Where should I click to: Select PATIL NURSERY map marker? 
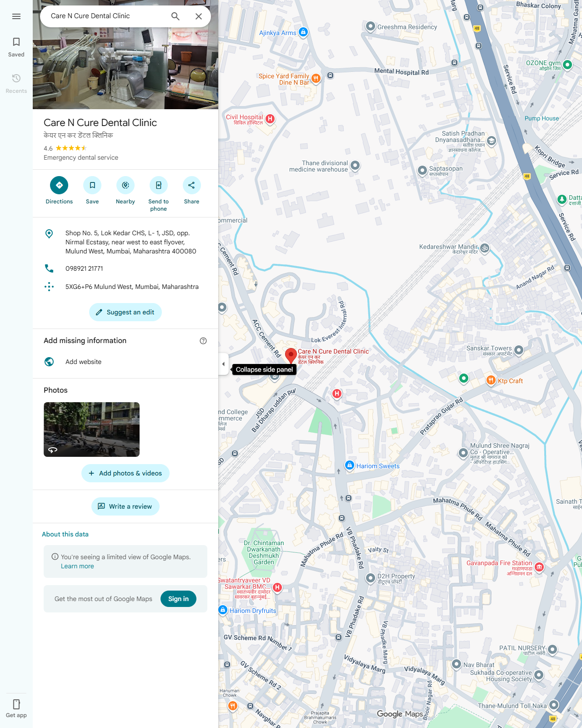pos(552,649)
